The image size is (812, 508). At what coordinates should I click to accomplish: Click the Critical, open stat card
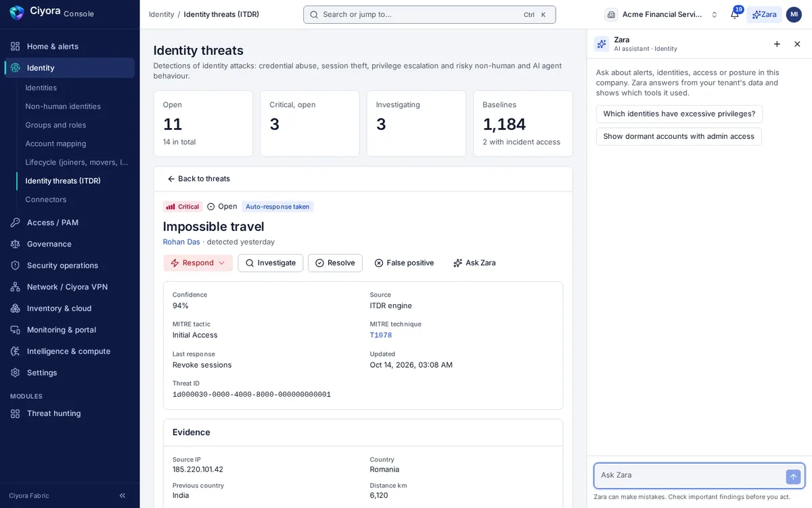(x=310, y=124)
